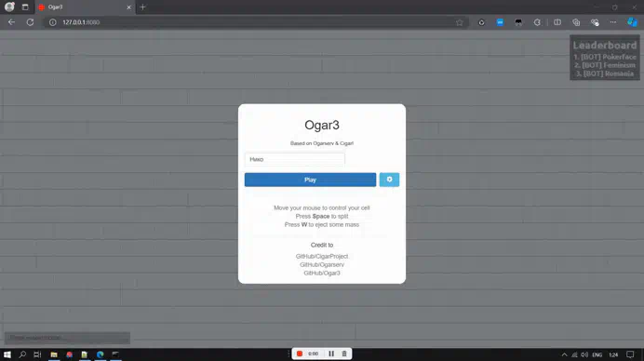Click the browser back arrow
The height and width of the screenshot is (361, 644).
11,22
